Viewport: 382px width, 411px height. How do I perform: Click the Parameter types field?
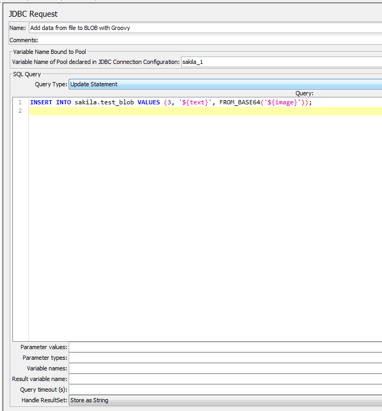tap(226, 358)
